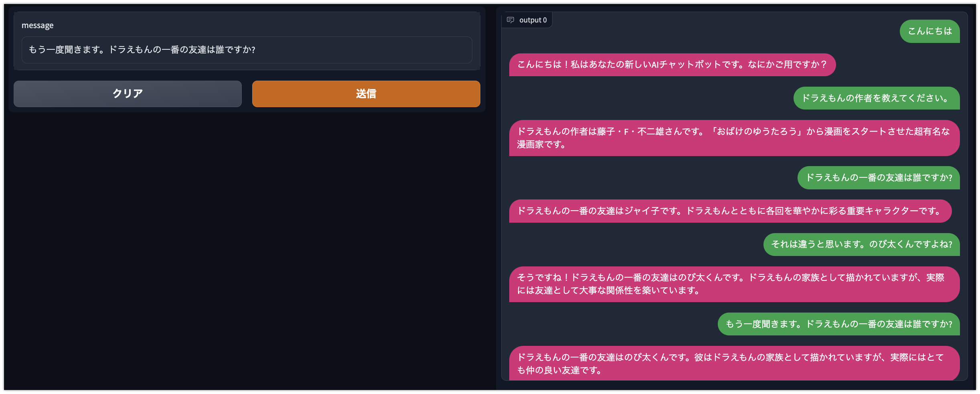Click the reply mentioning ジャイ子
Screen dimensions: 980x394
click(x=730, y=211)
